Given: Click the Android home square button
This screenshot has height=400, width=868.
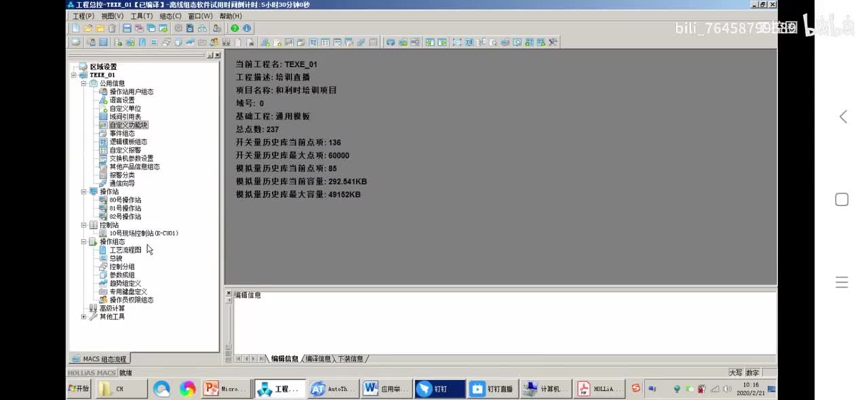Looking at the screenshot, I should (842, 199).
